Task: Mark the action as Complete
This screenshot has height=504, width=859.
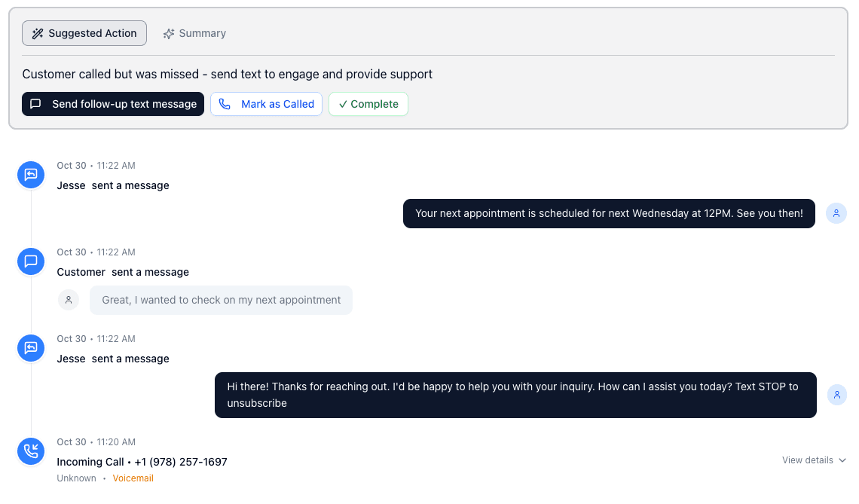Action: (368, 104)
